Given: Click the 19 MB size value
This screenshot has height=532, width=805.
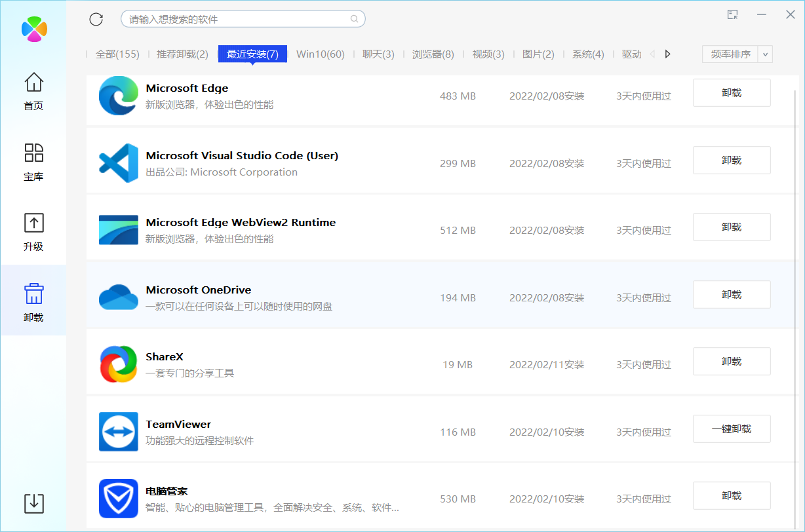Looking at the screenshot, I should [458, 365].
